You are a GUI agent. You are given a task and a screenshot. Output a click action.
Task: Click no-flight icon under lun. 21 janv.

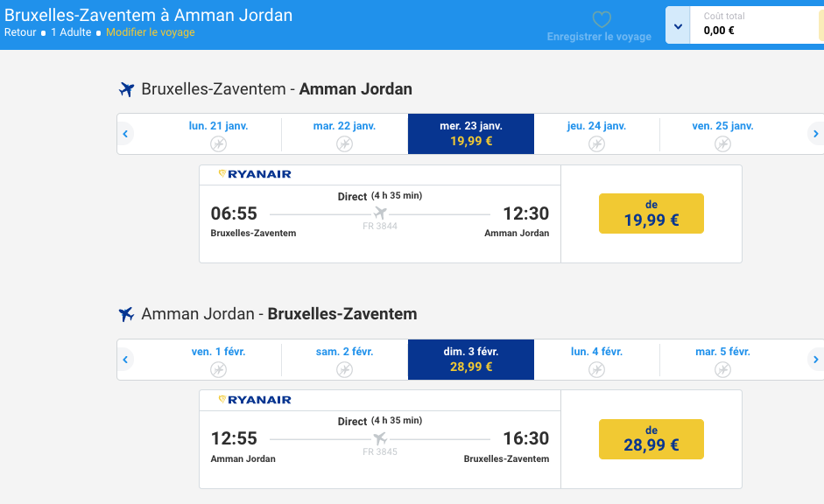[x=219, y=143]
